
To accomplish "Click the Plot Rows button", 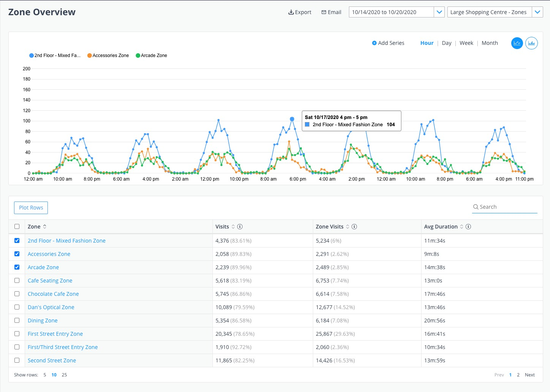I will [x=31, y=208].
